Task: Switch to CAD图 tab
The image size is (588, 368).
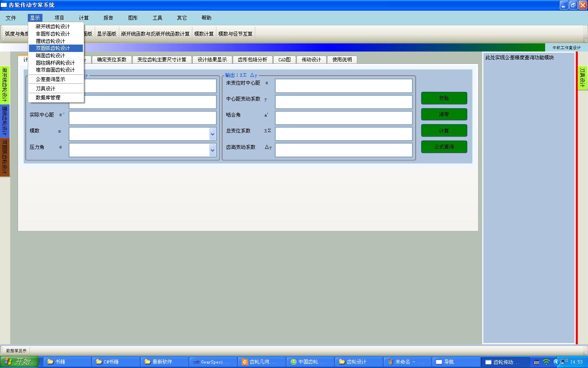Action: click(284, 60)
